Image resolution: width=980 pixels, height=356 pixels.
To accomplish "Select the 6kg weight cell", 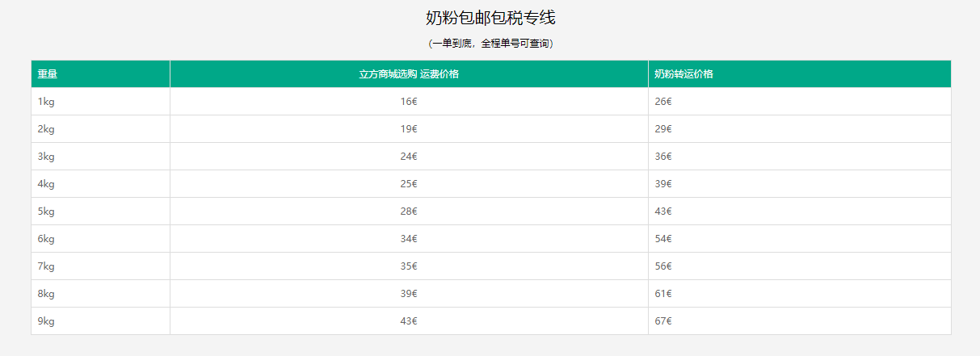I will point(100,239).
